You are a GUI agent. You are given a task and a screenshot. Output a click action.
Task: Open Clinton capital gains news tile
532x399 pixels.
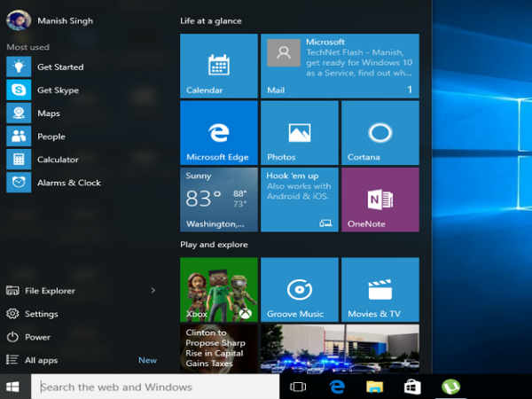point(218,348)
